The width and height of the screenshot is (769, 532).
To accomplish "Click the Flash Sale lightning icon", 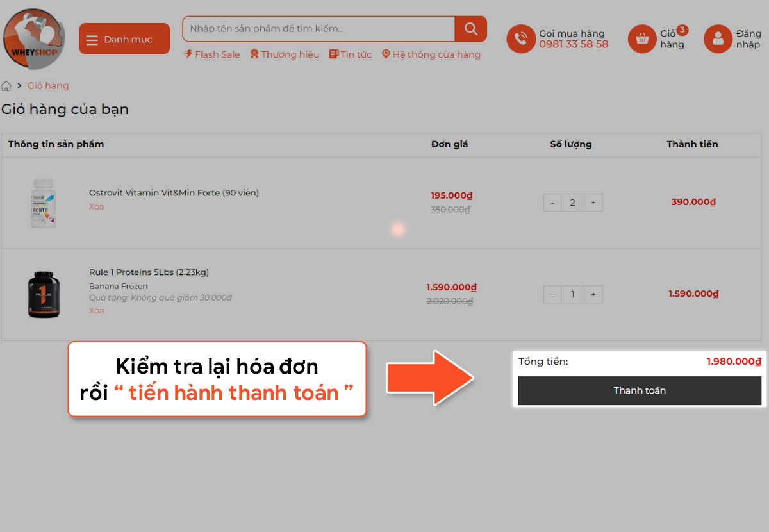I will coord(188,54).
